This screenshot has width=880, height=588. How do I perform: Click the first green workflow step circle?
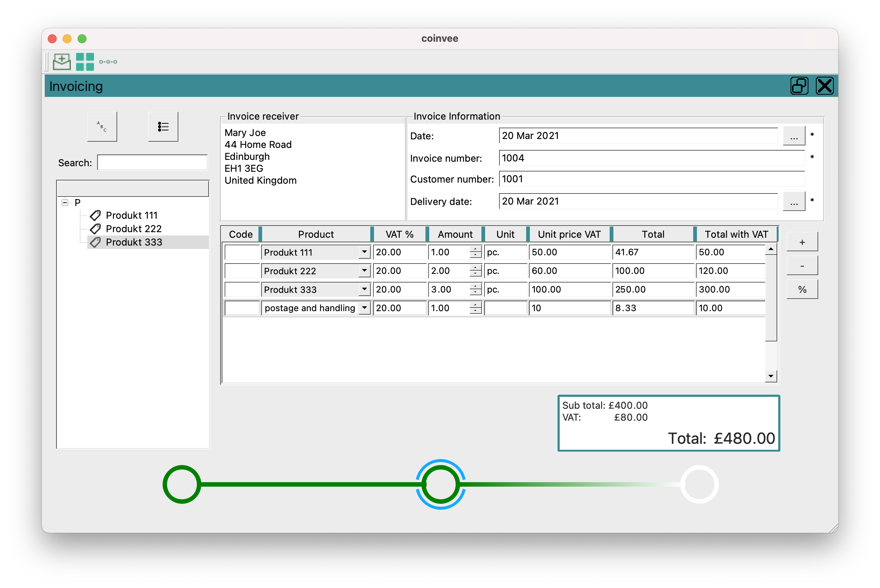[182, 484]
